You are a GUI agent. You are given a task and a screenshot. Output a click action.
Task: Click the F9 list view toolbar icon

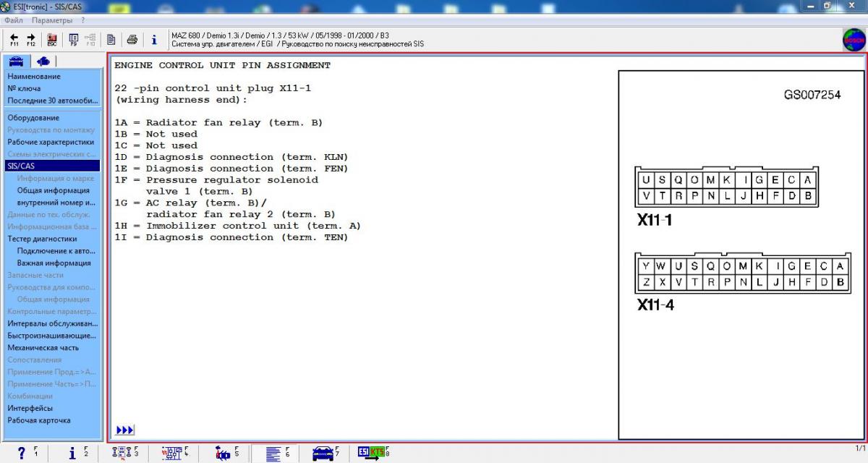(x=73, y=40)
